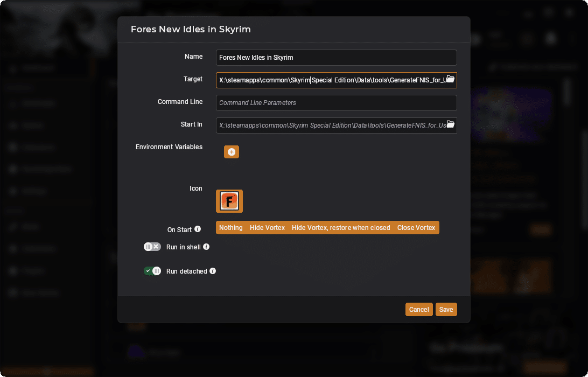
Task: Add a new environment variable
Action: (231, 152)
